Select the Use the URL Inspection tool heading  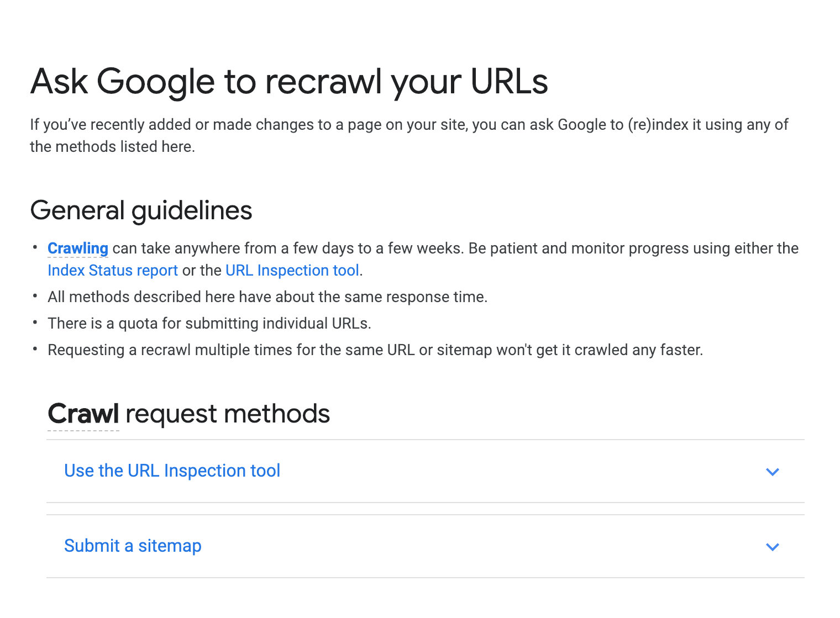(172, 471)
